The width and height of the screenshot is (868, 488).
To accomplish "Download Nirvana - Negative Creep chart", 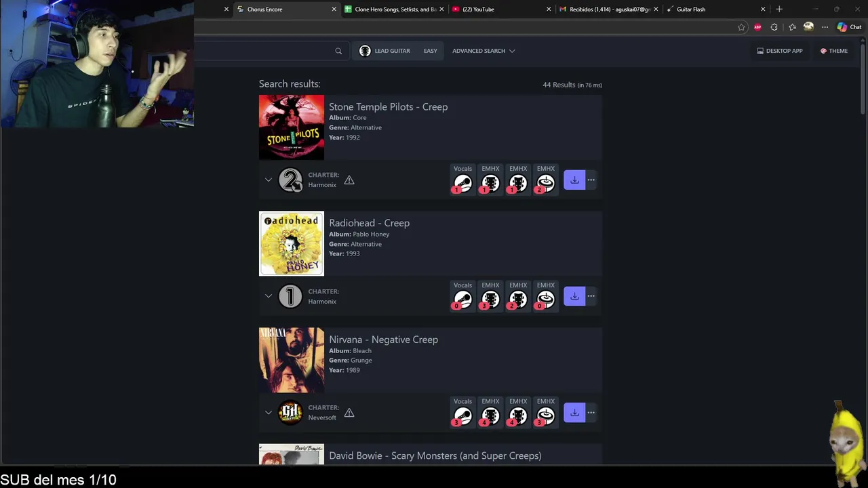I will 574,412.
